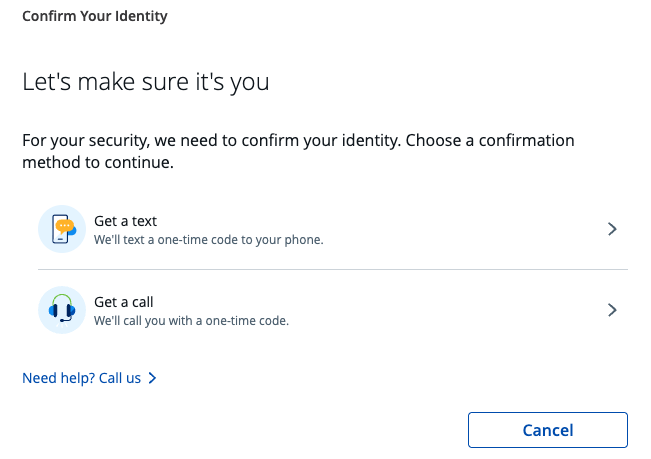Pick the phone call verification option row
The image size is (651, 459).
(x=333, y=310)
